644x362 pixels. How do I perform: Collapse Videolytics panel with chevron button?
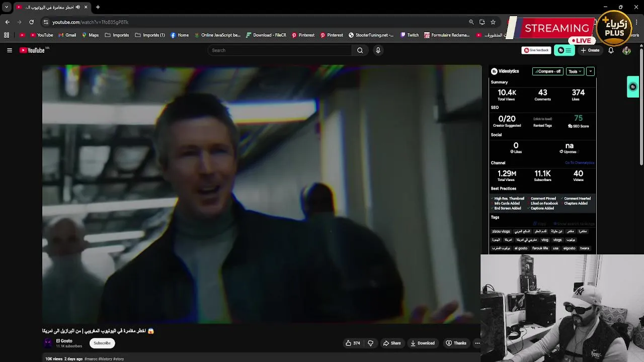click(590, 71)
